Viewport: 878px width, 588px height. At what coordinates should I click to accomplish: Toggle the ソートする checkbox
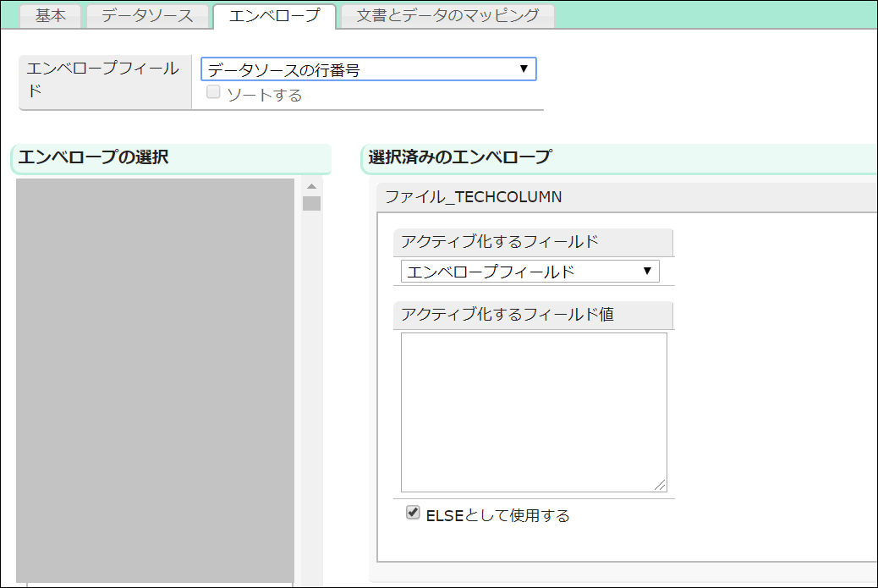coord(213,93)
